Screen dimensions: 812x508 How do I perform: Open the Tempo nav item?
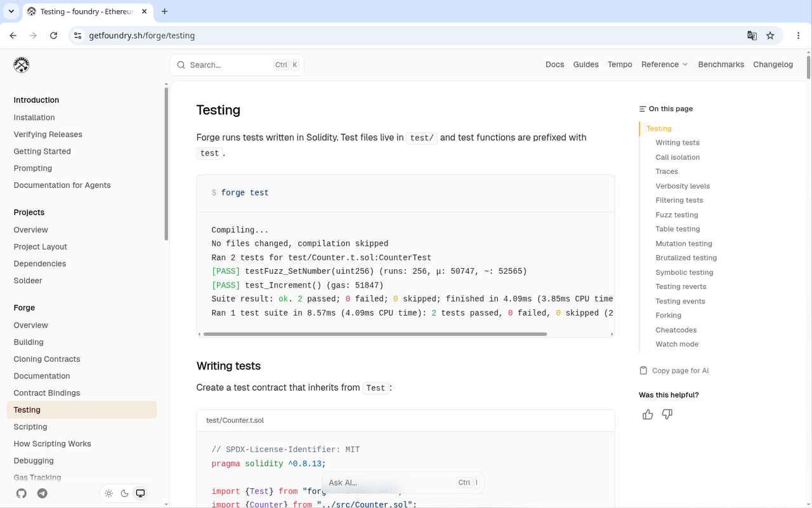click(x=620, y=65)
